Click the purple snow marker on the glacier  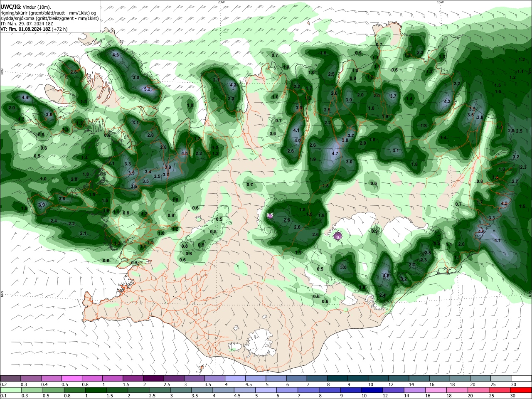click(x=337, y=237)
